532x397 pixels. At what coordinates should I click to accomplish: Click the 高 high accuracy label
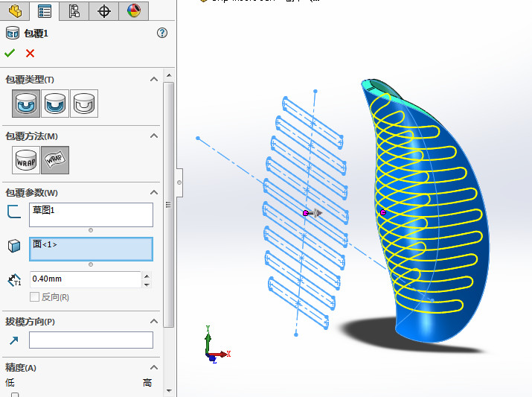coord(147,383)
